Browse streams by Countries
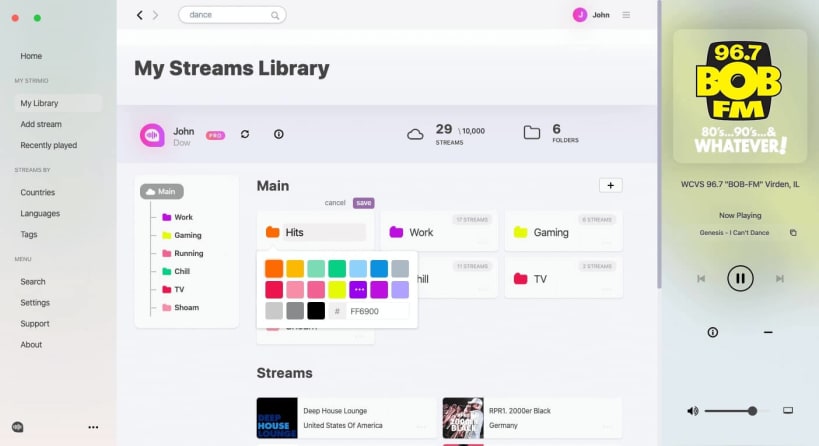819x446 pixels. pyautogui.click(x=38, y=192)
